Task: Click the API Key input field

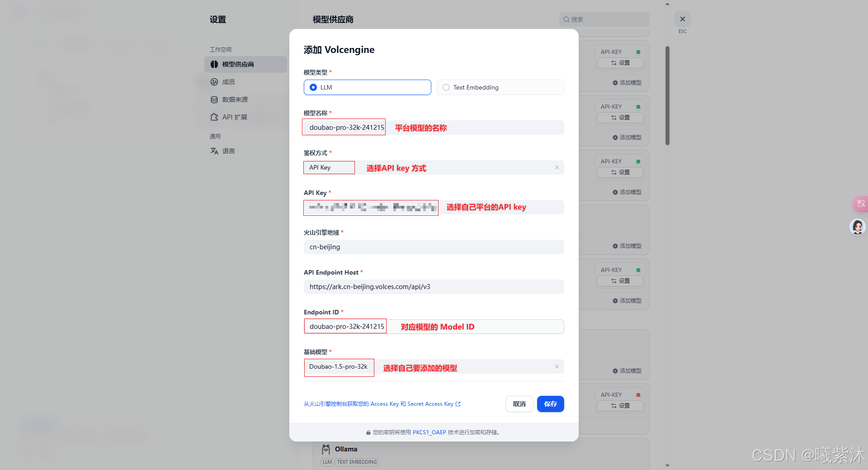Action: (x=434, y=207)
